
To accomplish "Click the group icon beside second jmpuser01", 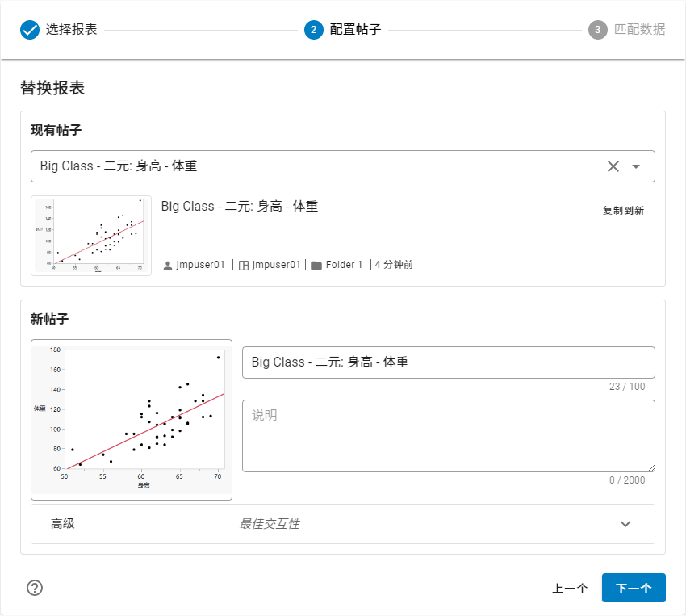I will (x=244, y=265).
